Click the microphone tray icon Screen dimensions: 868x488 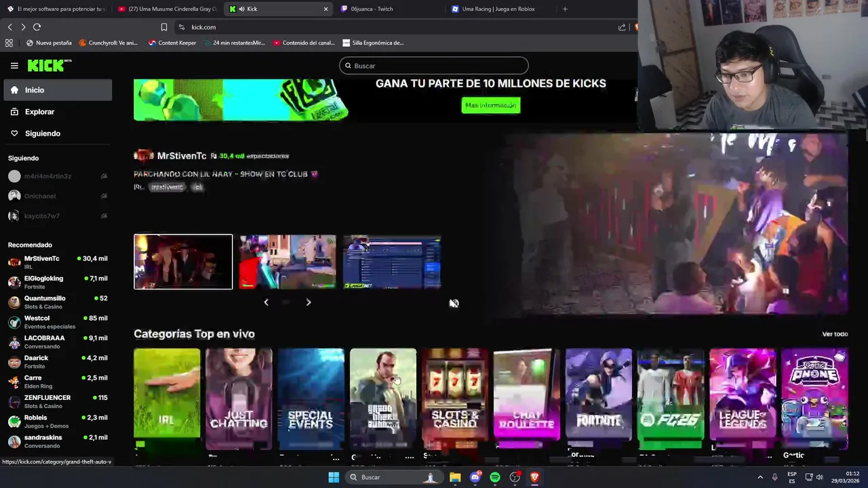point(774,477)
